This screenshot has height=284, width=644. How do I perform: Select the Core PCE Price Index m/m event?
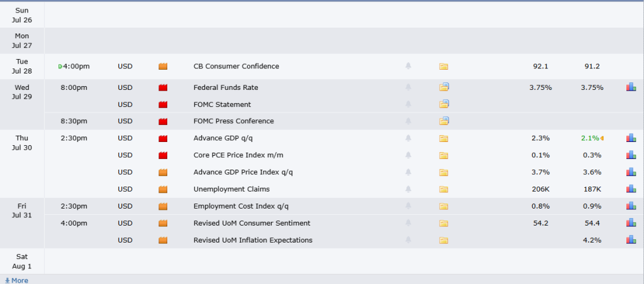238,155
